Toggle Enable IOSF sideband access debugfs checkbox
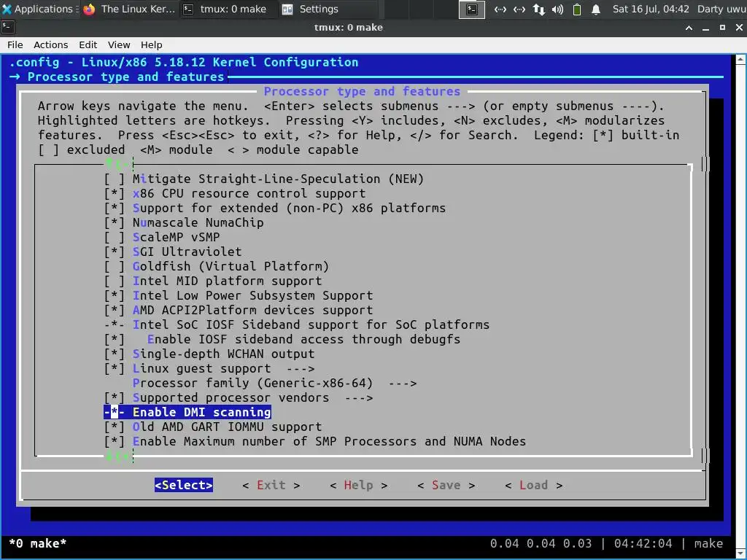The height and width of the screenshot is (560, 747). click(x=114, y=340)
